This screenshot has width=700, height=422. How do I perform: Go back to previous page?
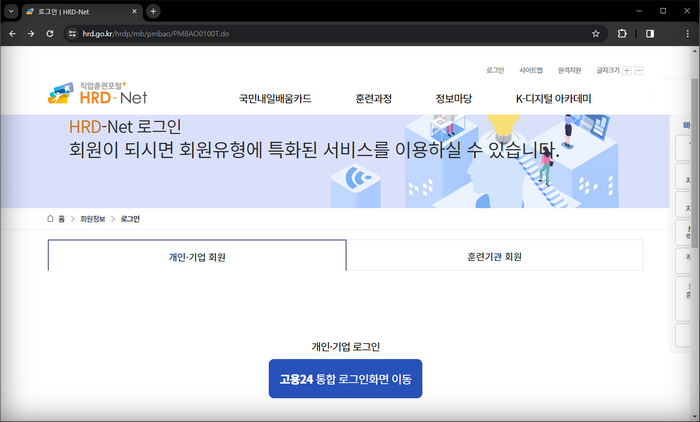pyautogui.click(x=12, y=34)
